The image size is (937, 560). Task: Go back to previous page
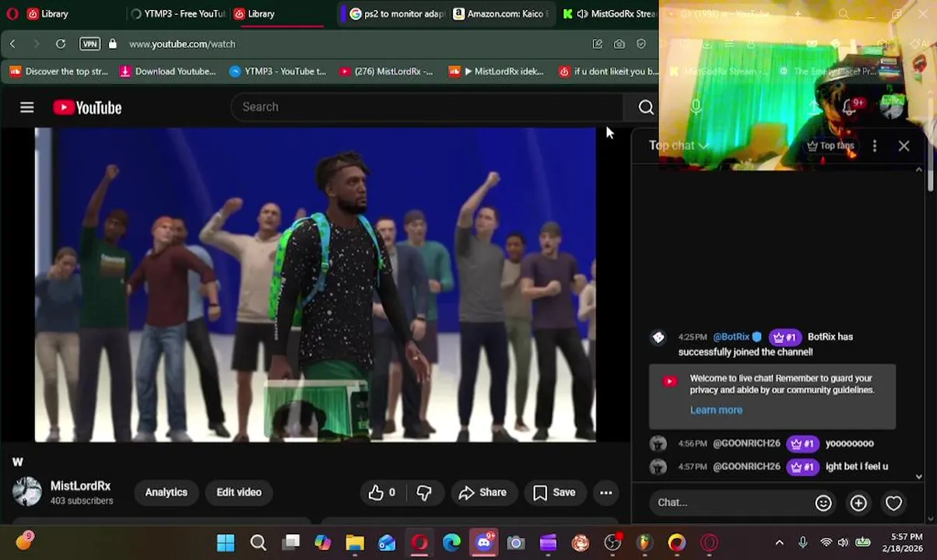tap(12, 44)
